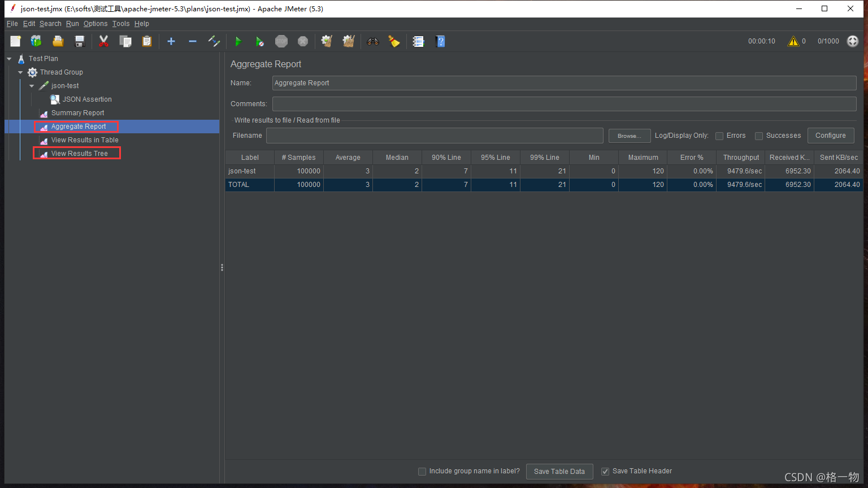The width and height of the screenshot is (868, 488).
Task: Click the New test plan icon
Action: tap(15, 41)
